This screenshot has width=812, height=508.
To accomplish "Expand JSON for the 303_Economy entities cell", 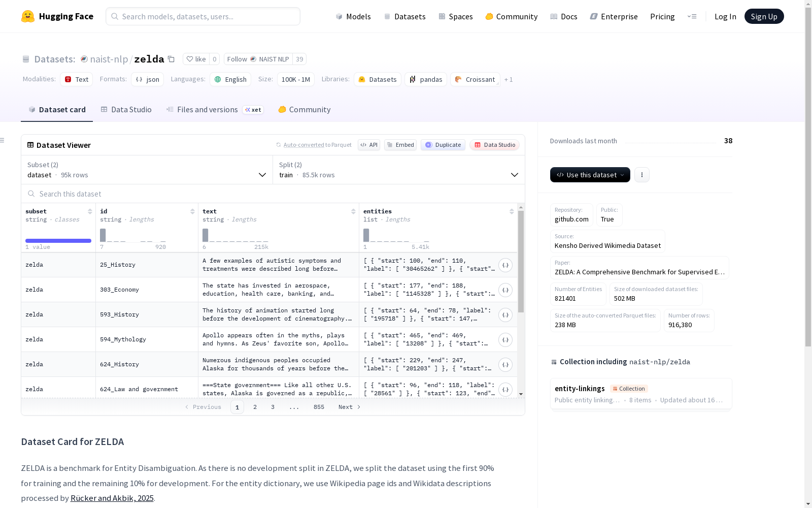I will [505, 290].
